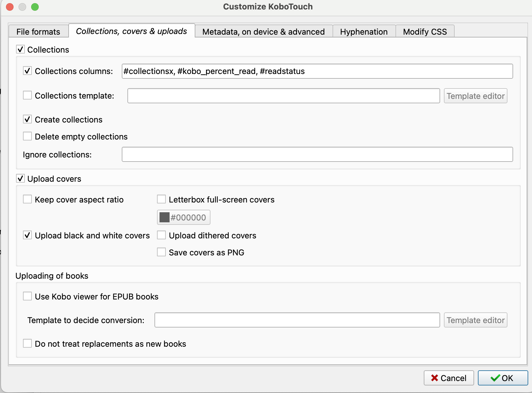Focus the Template to decide conversion field
The width and height of the screenshot is (532, 393).
(x=297, y=320)
